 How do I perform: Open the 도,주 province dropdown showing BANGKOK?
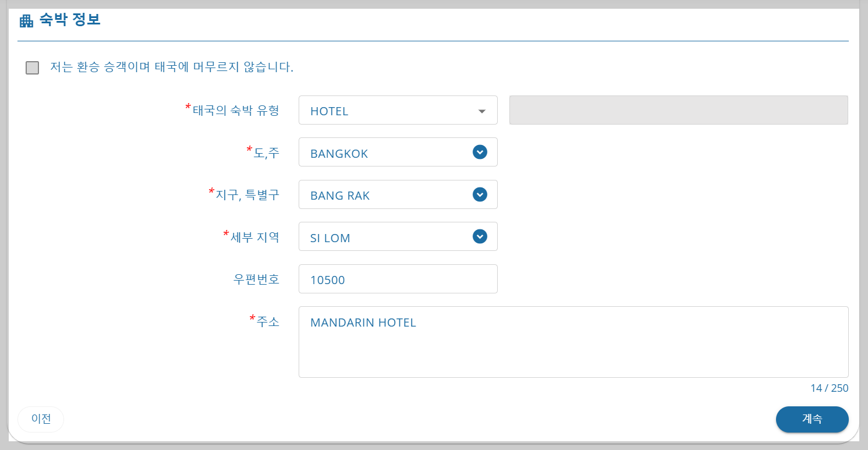coord(398,152)
